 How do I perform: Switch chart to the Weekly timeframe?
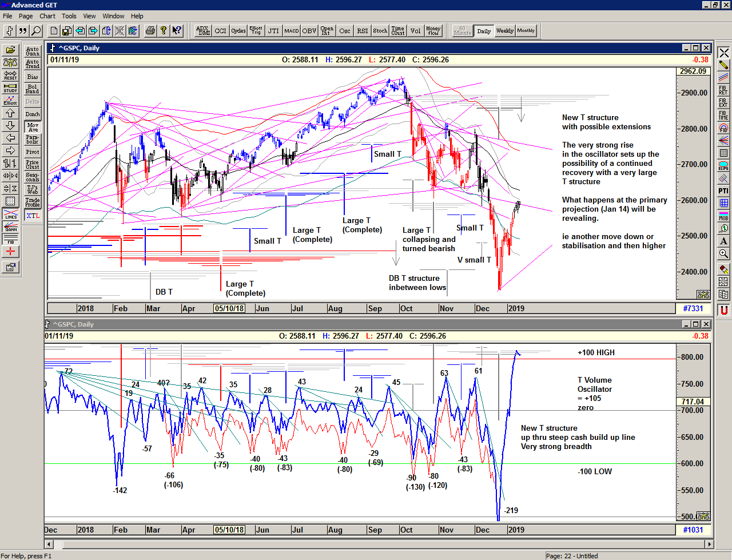(x=504, y=31)
